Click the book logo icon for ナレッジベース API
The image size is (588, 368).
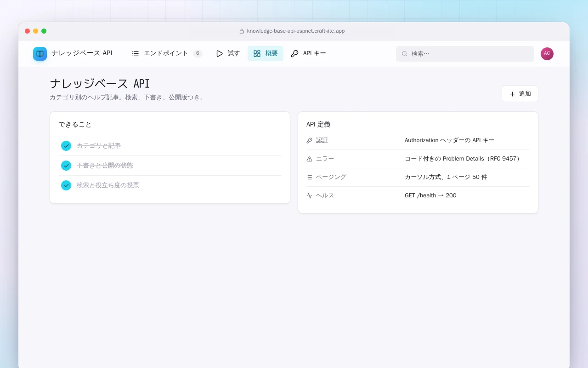[x=40, y=54]
